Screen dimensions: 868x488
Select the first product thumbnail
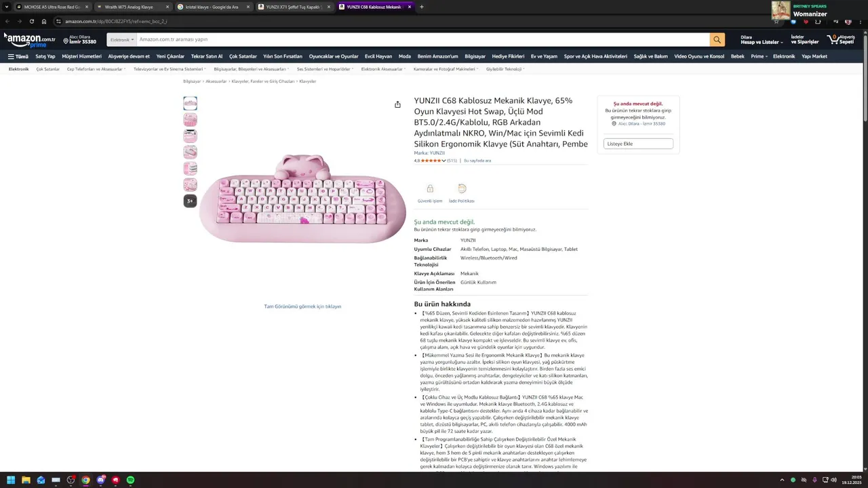tap(190, 103)
